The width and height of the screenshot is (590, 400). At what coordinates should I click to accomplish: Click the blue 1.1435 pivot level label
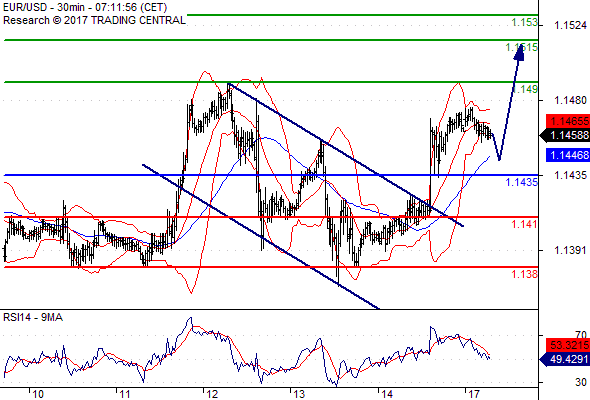click(x=522, y=183)
